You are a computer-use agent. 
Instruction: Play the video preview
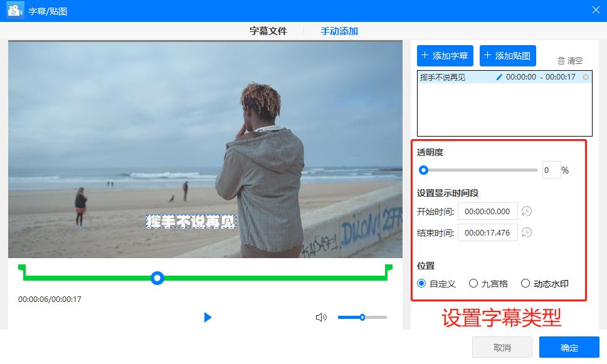(x=208, y=317)
